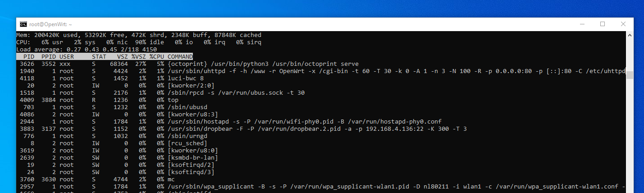The image size is (644, 193).
Task: Minimize the root@OpenWrt terminal window
Action: coord(582,24)
